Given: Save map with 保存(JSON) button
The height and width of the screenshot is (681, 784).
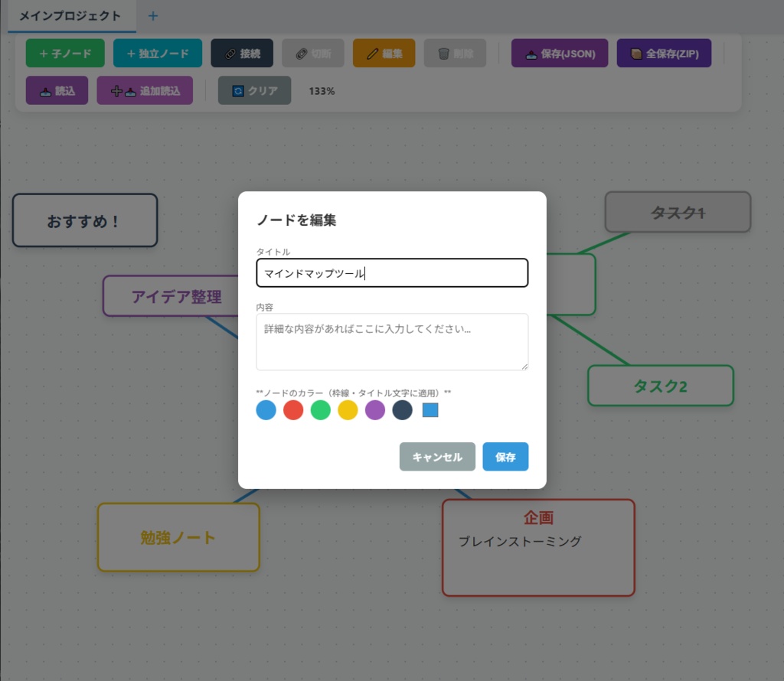Looking at the screenshot, I should point(560,53).
